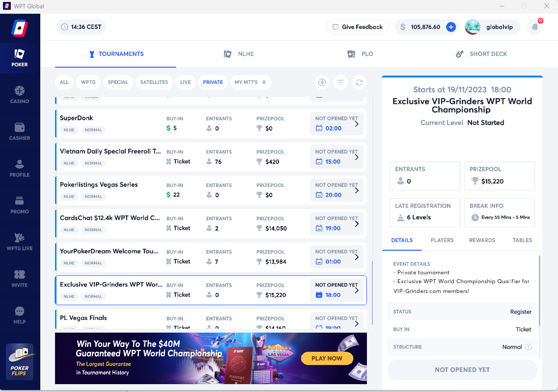
Task: Expand the Vietnam Daily Special Freeroll arrow
Action: pyautogui.click(x=357, y=157)
